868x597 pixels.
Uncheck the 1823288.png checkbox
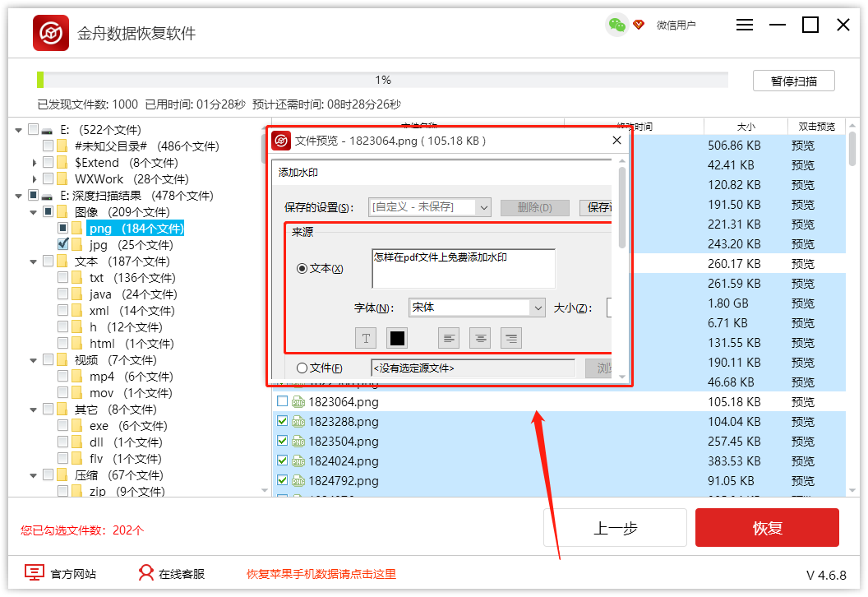coord(282,421)
